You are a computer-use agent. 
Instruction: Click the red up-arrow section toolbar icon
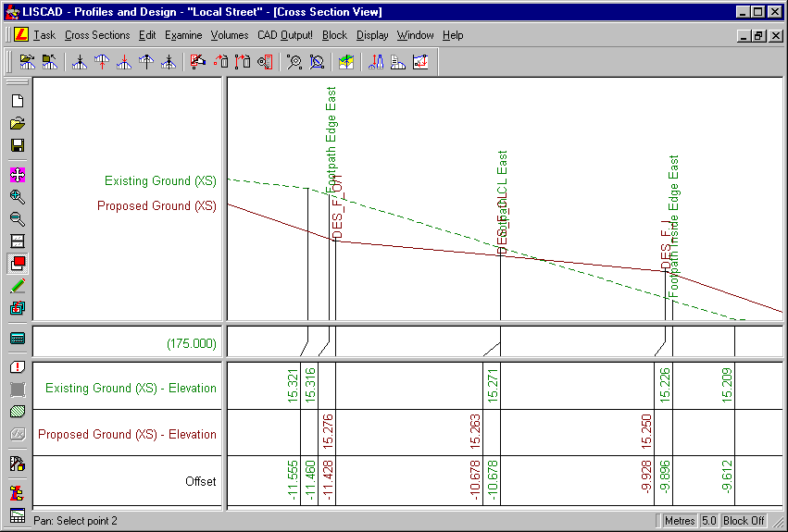pos(102,62)
